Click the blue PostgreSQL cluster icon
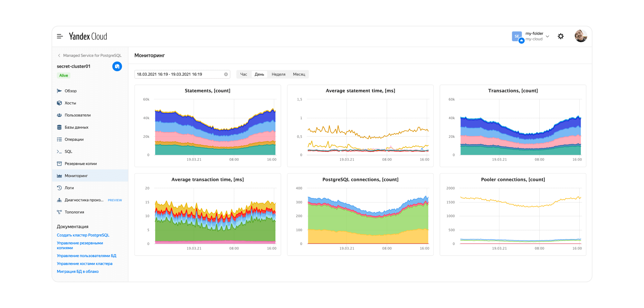The image size is (644, 308). (x=117, y=66)
